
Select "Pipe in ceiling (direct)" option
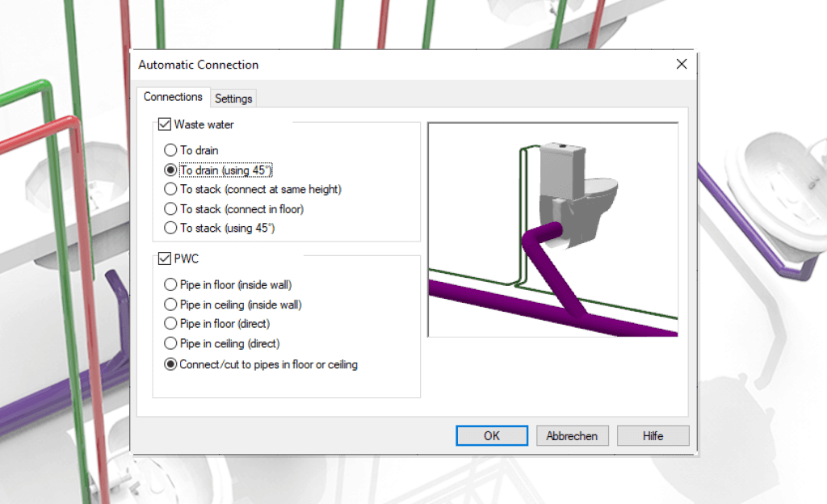[170, 343]
